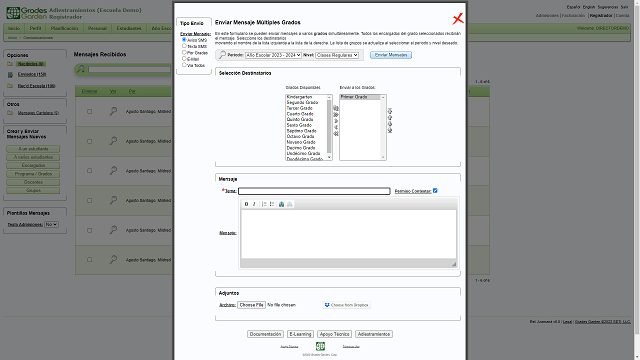Click the up arrow of available grades list
The image size is (640, 360).
click(x=329, y=98)
